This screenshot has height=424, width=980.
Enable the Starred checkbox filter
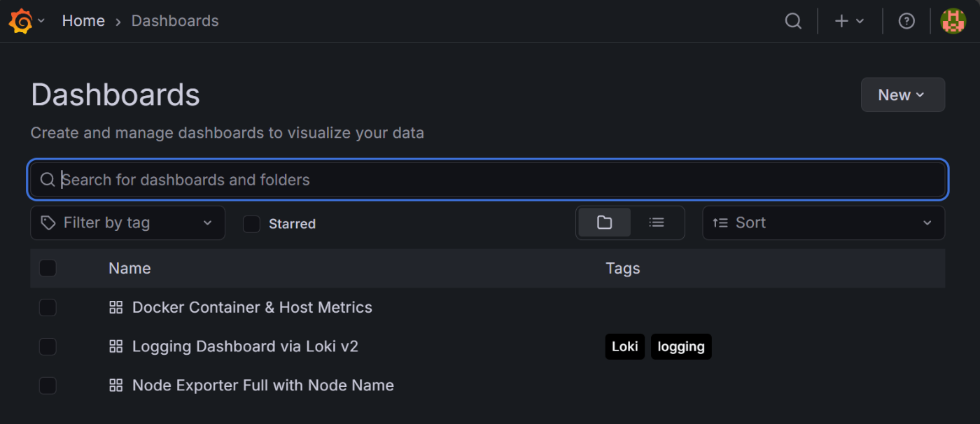tap(251, 224)
